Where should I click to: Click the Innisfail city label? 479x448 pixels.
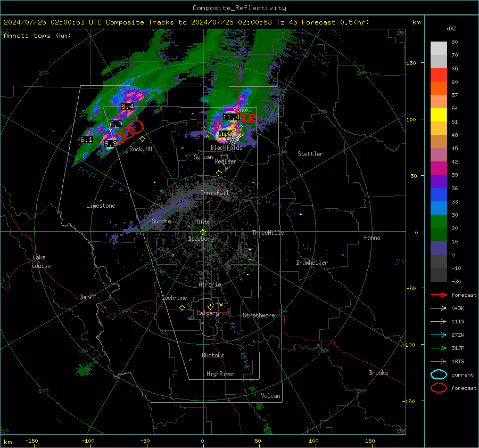[x=214, y=193]
